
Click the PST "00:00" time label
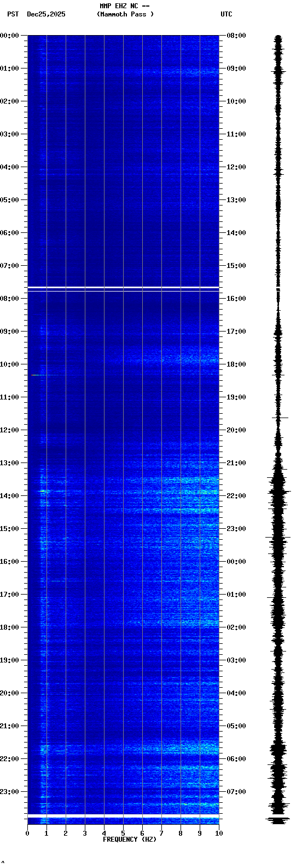pos(9,36)
